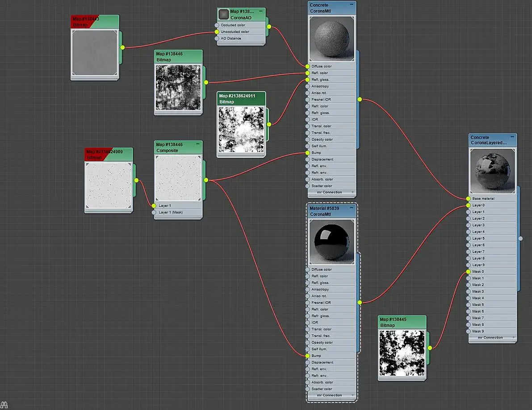Select the 'Concrete CoronaLayered...' node title

pyautogui.click(x=489, y=140)
